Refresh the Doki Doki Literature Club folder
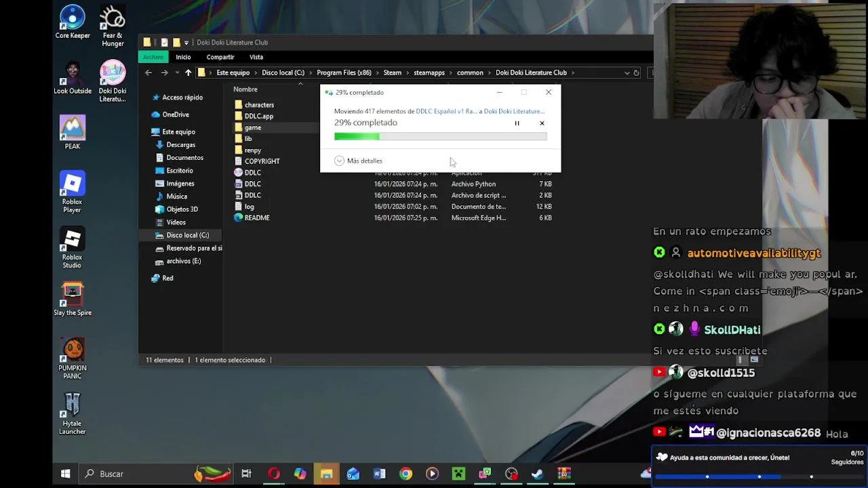The height and width of the screenshot is (488, 868). (x=636, y=73)
